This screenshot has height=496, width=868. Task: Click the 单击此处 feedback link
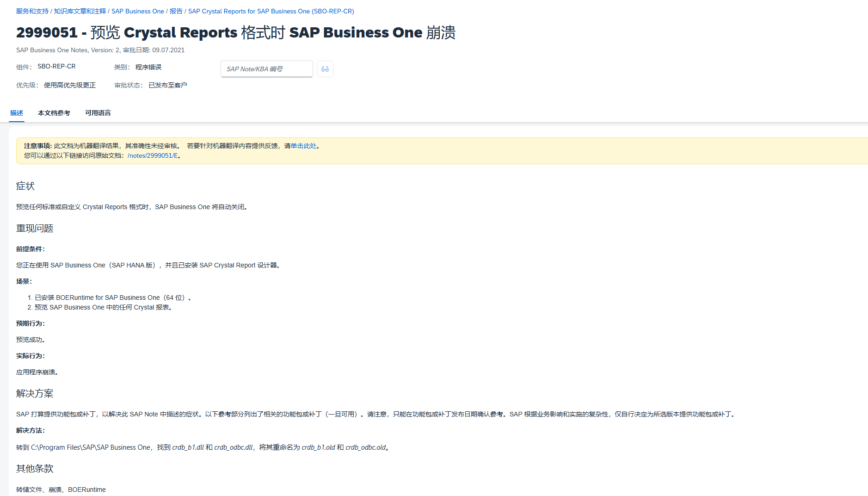click(x=304, y=146)
